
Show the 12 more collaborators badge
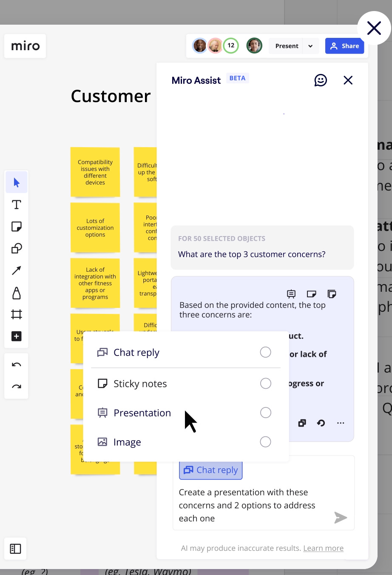pos(231,46)
